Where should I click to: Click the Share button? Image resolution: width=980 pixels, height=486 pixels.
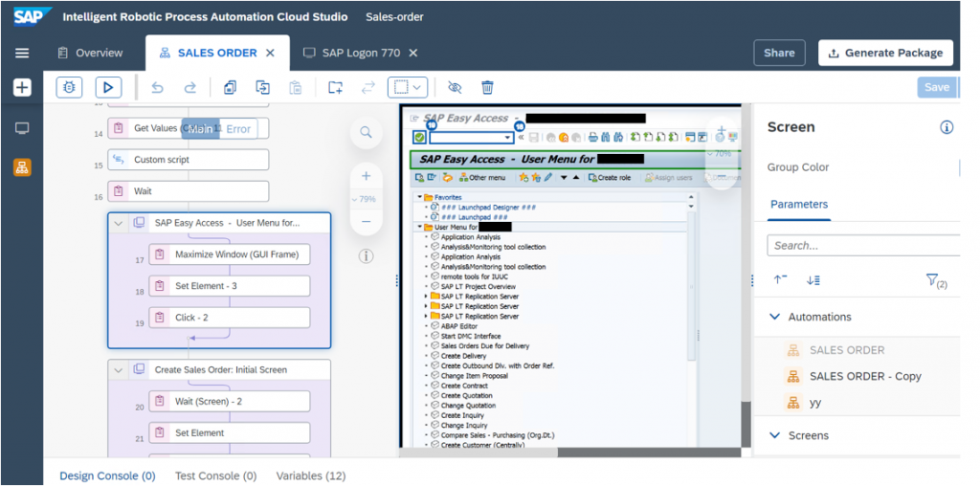point(779,54)
